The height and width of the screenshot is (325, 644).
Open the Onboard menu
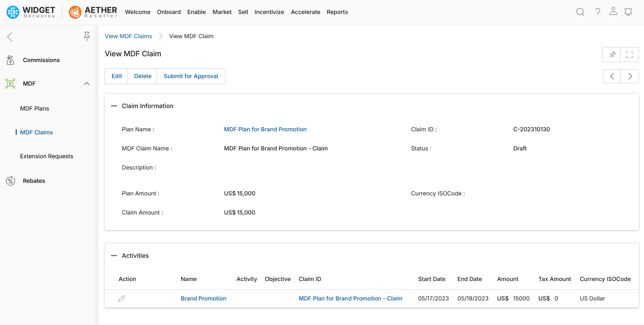[x=169, y=12]
